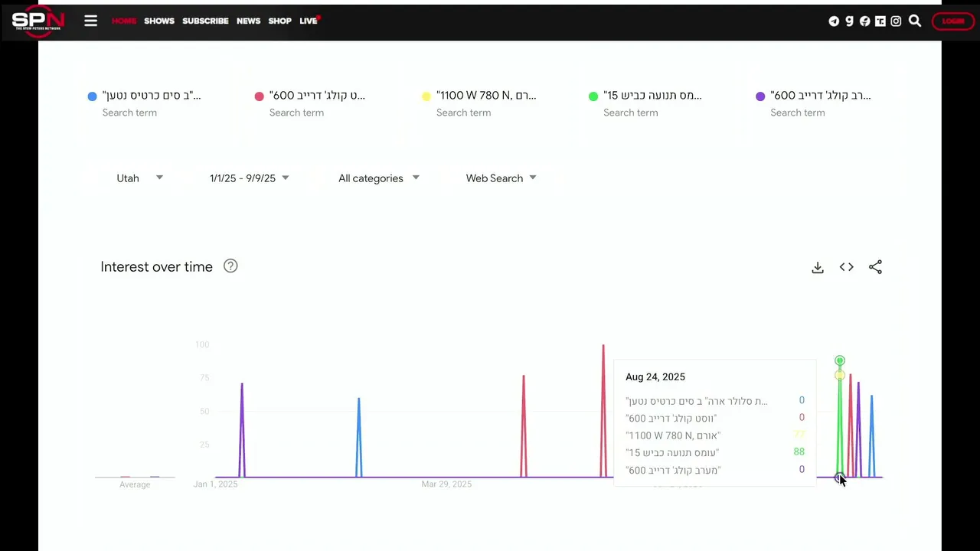Click the 'Interest over time' heading
Screen dimensions: 980x551
(x=156, y=267)
